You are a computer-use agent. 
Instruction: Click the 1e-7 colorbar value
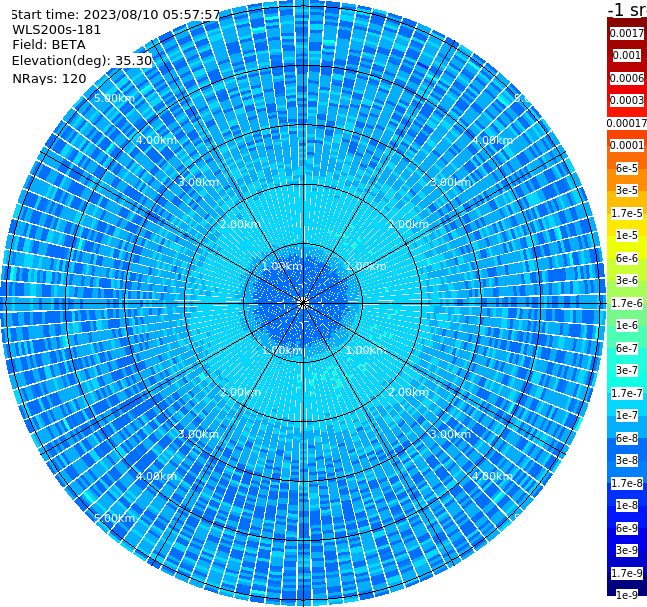pyautogui.click(x=627, y=415)
